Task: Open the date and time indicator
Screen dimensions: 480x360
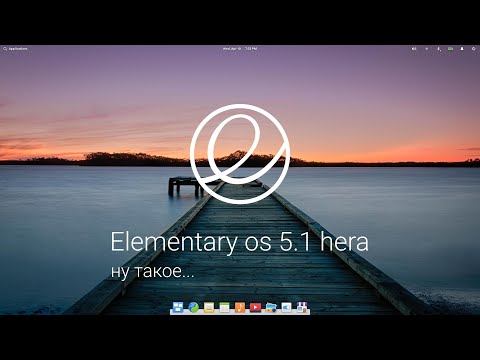Action: pyautogui.click(x=240, y=49)
